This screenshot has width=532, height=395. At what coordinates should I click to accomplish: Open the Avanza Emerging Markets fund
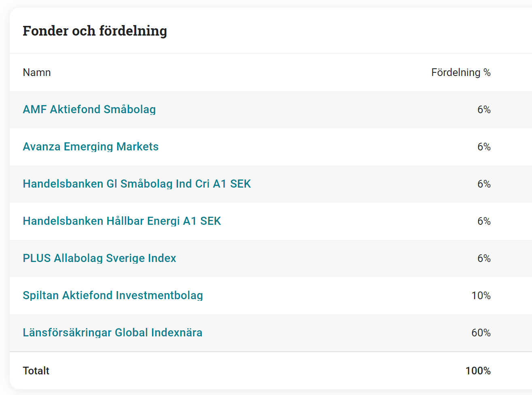(91, 147)
